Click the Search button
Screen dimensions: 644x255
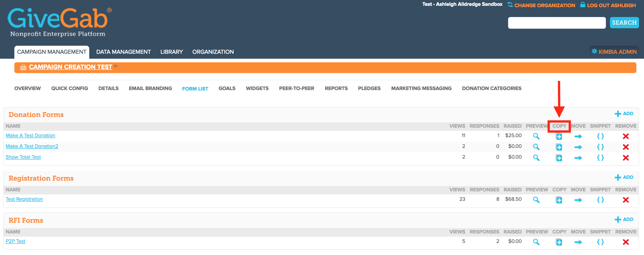coord(624,23)
